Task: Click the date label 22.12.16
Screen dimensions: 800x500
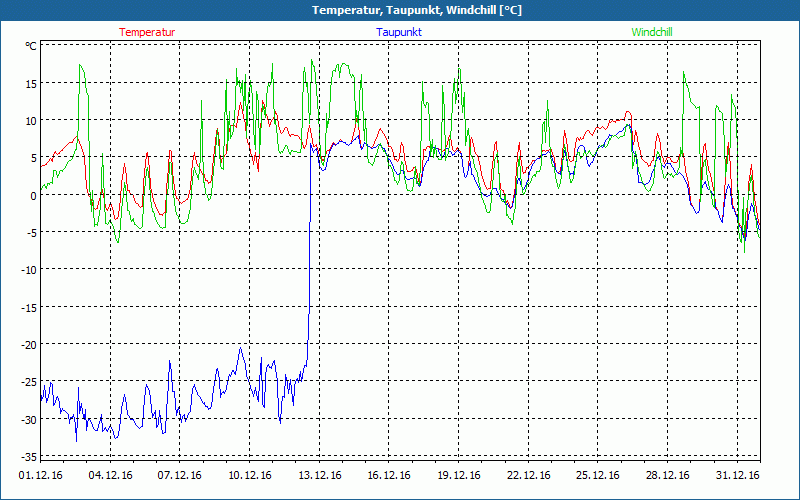Action: [529, 475]
